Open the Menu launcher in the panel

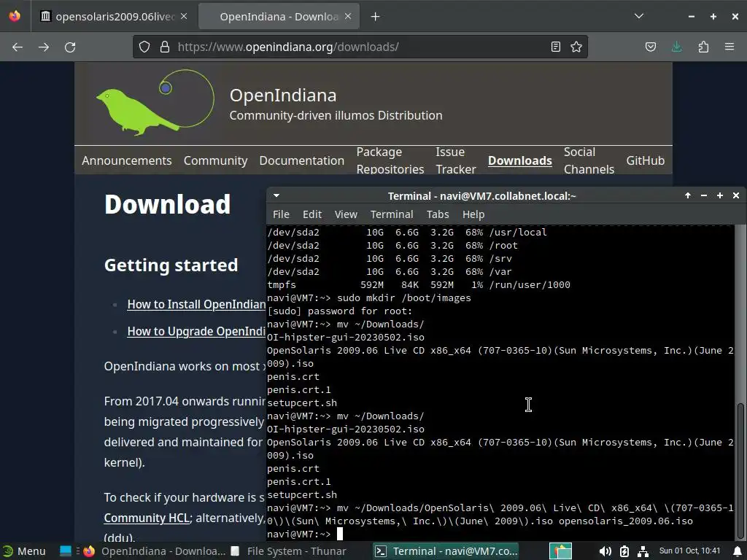pyautogui.click(x=24, y=551)
